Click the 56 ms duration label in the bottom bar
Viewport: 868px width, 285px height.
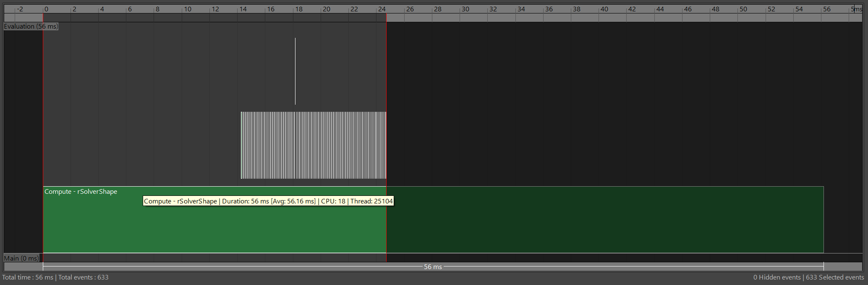433,267
